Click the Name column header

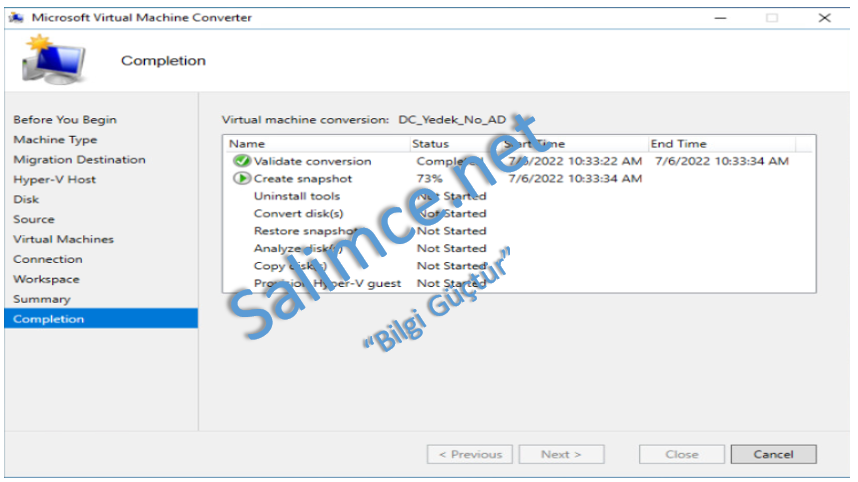(x=247, y=144)
